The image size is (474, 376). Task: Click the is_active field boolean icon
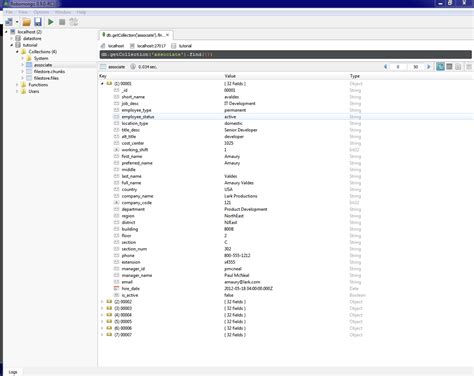point(116,295)
